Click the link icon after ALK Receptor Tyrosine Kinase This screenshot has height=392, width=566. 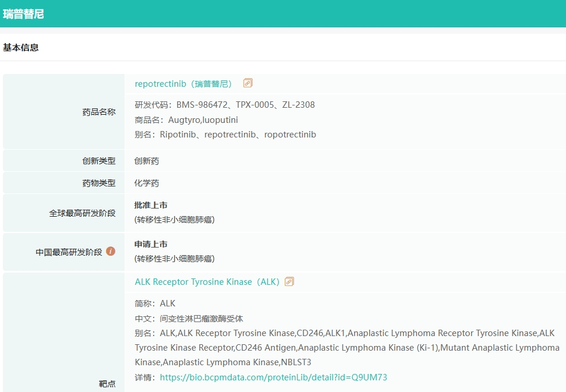[x=289, y=282]
